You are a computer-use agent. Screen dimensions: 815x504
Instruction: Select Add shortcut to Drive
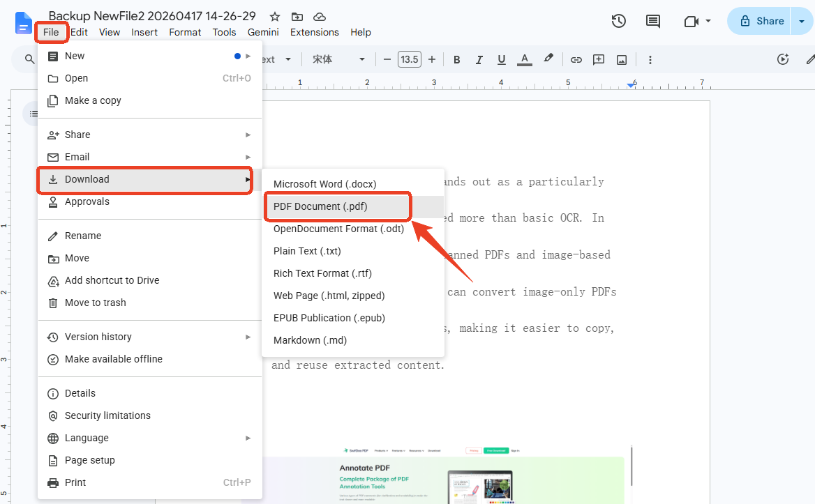150,281
